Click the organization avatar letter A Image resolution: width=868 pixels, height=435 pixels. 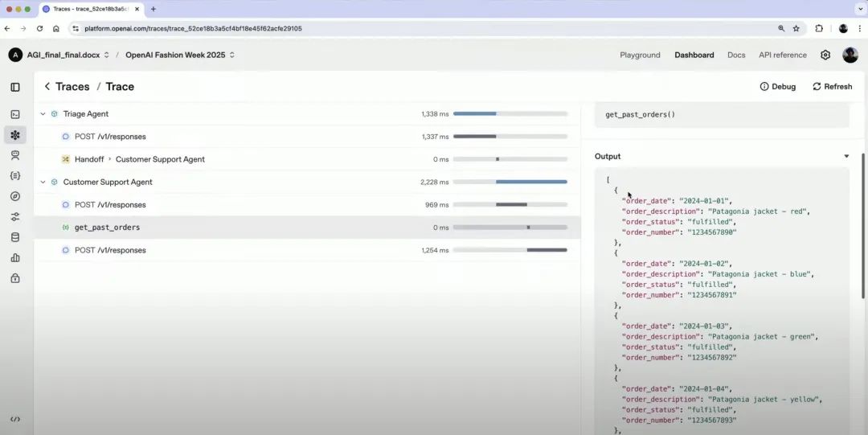point(15,55)
